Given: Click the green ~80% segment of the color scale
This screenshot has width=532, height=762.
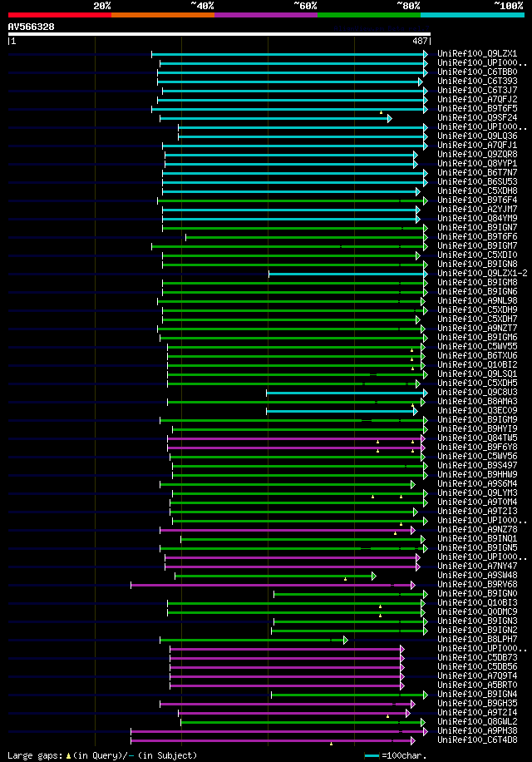Looking at the screenshot, I should pyautogui.click(x=369, y=15).
